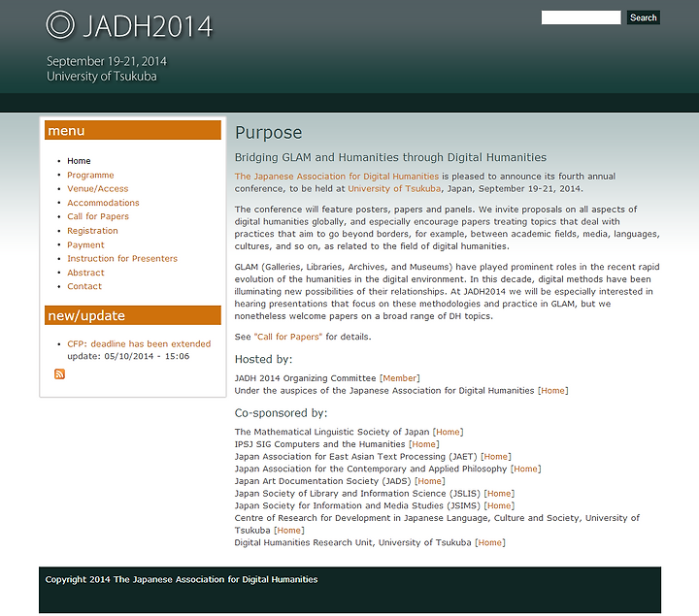Screen dimensions: 699x616
Task: Open Home link for Mathematical Linguistic Society
Action: 448,432
